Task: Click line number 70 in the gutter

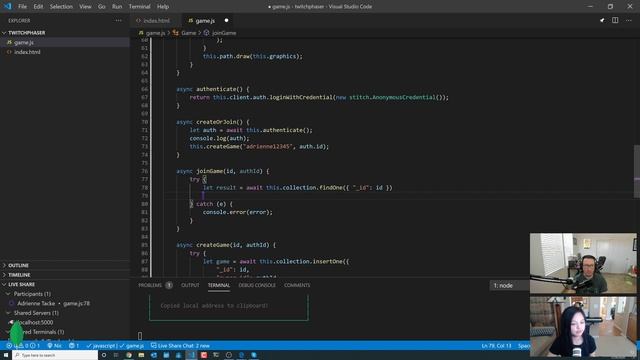Action: click(144, 122)
